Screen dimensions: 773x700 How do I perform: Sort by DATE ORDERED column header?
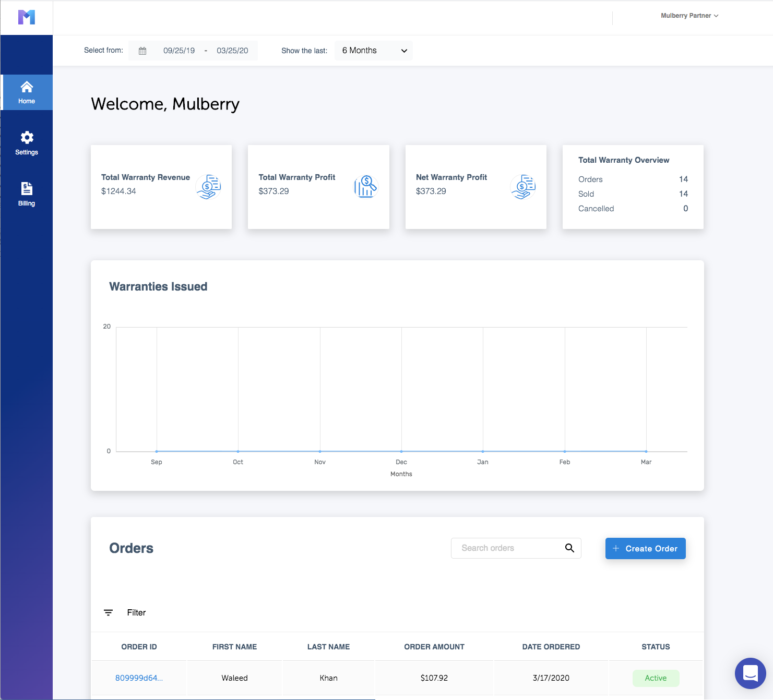551,647
